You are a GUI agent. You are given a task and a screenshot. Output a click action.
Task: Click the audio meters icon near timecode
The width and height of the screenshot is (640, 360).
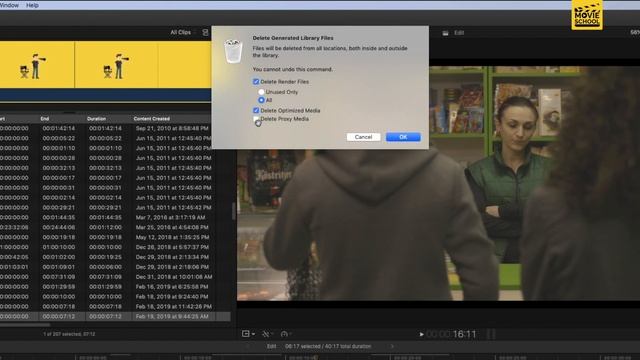(491, 334)
